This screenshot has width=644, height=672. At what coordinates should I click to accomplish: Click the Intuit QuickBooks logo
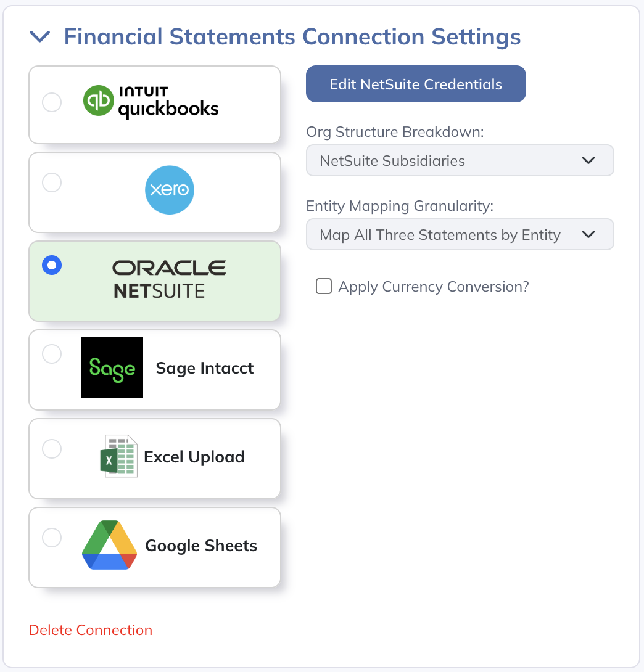coord(151,102)
